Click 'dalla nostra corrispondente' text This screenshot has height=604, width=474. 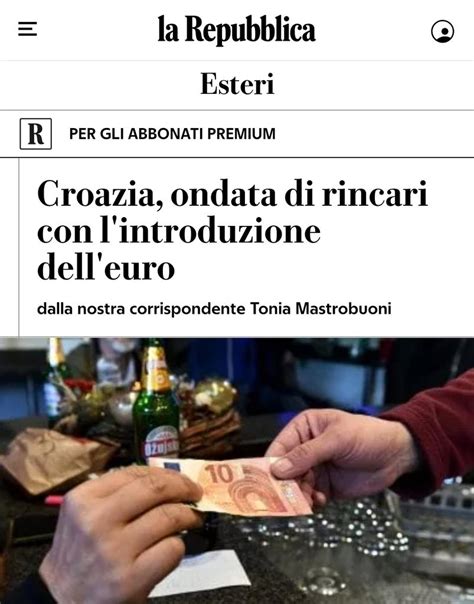coord(141,309)
